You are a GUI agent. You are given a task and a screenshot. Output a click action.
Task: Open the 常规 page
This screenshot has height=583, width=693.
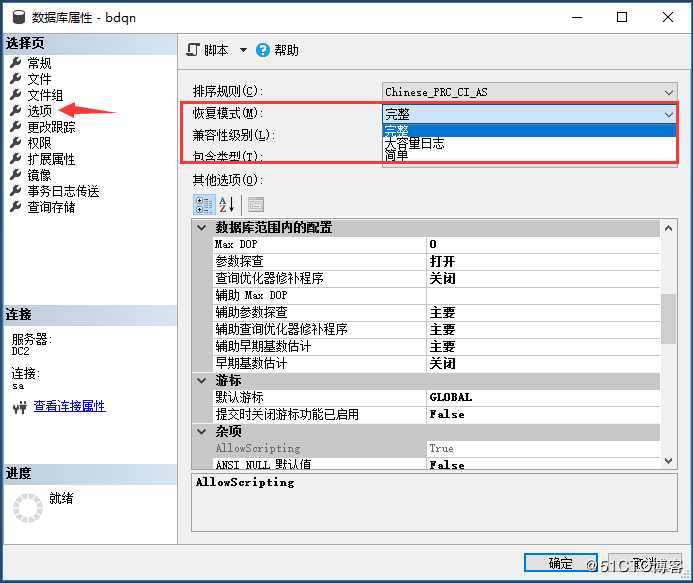pyautogui.click(x=39, y=62)
